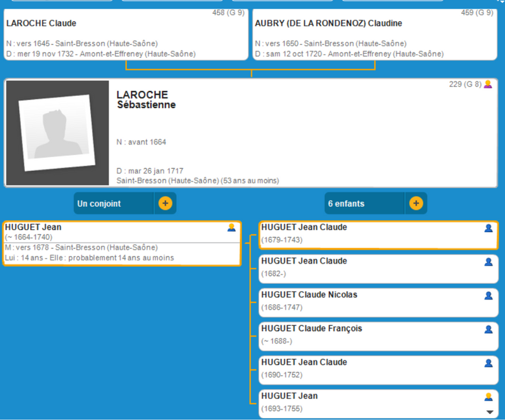Click person icon for Huguet Jean Claude (1682-)
The width and height of the screenshot is (505, 420).
click(x=488, y=262)
